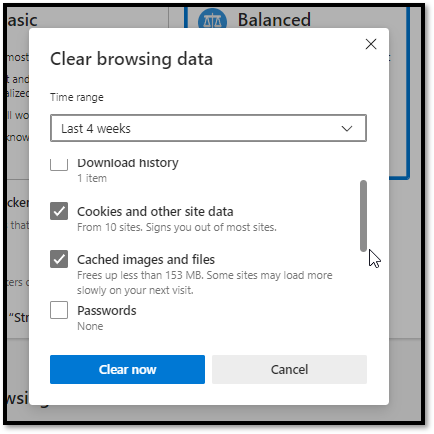Viewport: 434px width, 434px height.
Task: Click the Passwords label text
Action: [x=107, y=310]
